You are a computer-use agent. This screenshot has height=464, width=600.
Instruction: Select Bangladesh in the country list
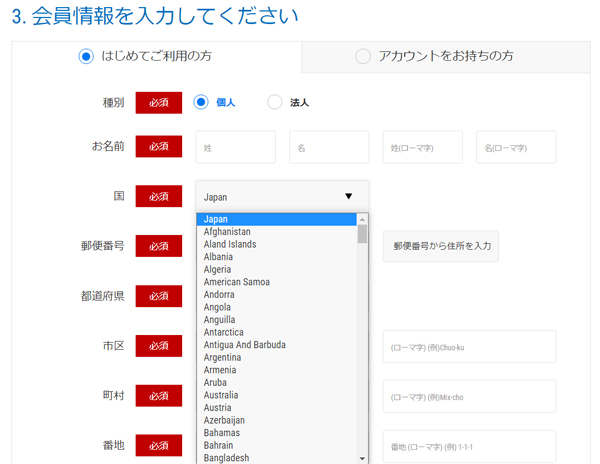pos(276,458)
